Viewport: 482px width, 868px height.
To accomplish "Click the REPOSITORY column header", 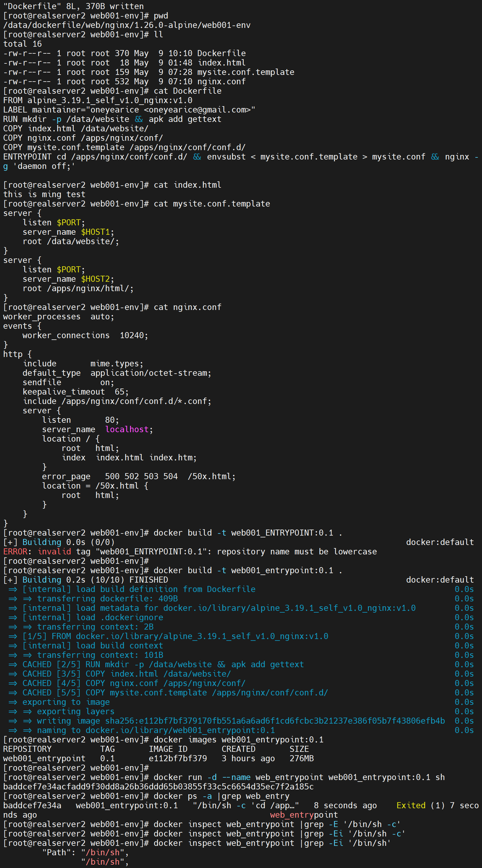I will (x=27, y=749).
